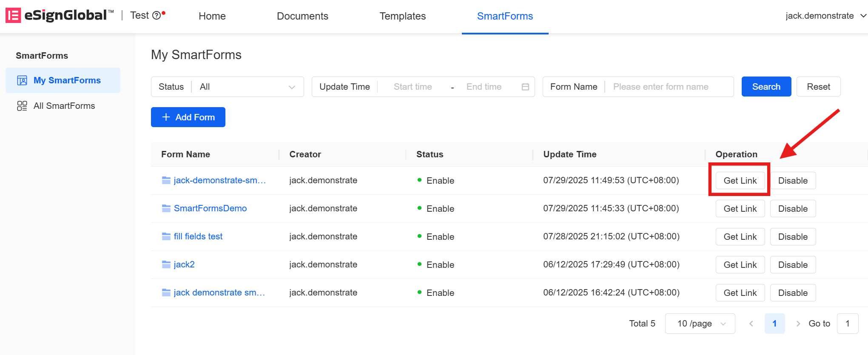Expand the jack.demonstrate account menu
The width and height of the screenshot is (868, 355).
click(825, 16)
